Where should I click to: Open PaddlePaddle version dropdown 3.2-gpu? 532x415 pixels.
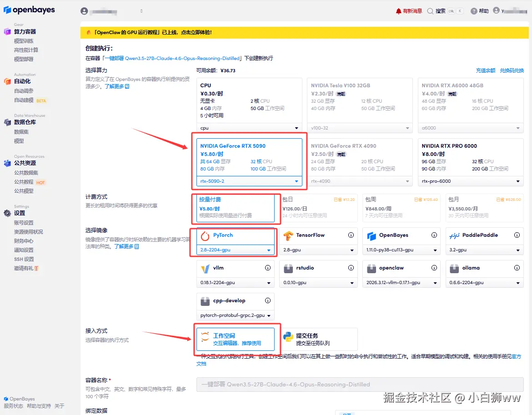point(485,250)
